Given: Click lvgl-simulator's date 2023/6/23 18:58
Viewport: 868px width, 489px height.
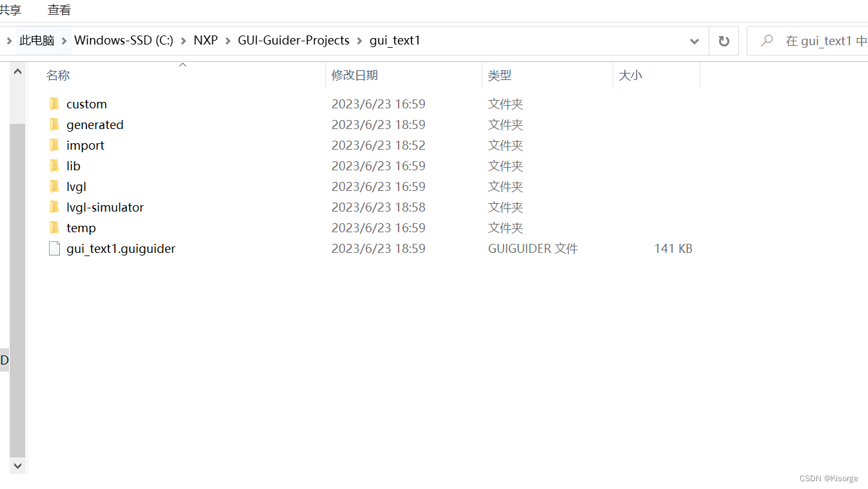Looking at the screenshot, I should pos(379,207).
